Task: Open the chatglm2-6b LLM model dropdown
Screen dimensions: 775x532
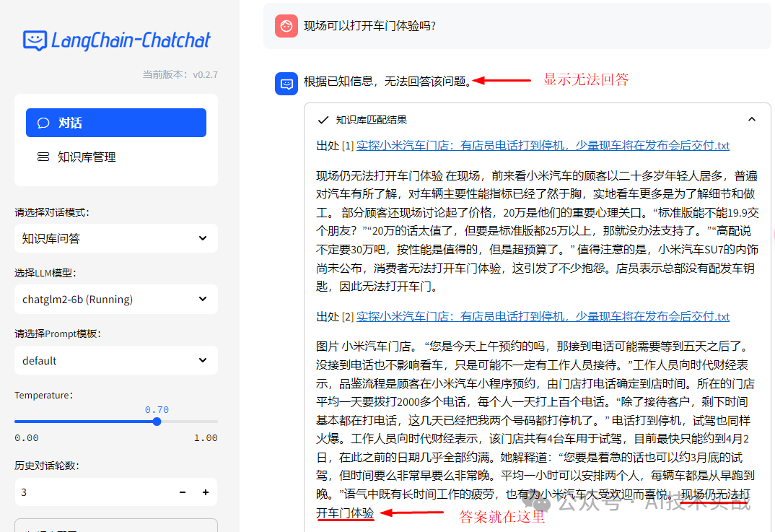Action: pos(116,299)
